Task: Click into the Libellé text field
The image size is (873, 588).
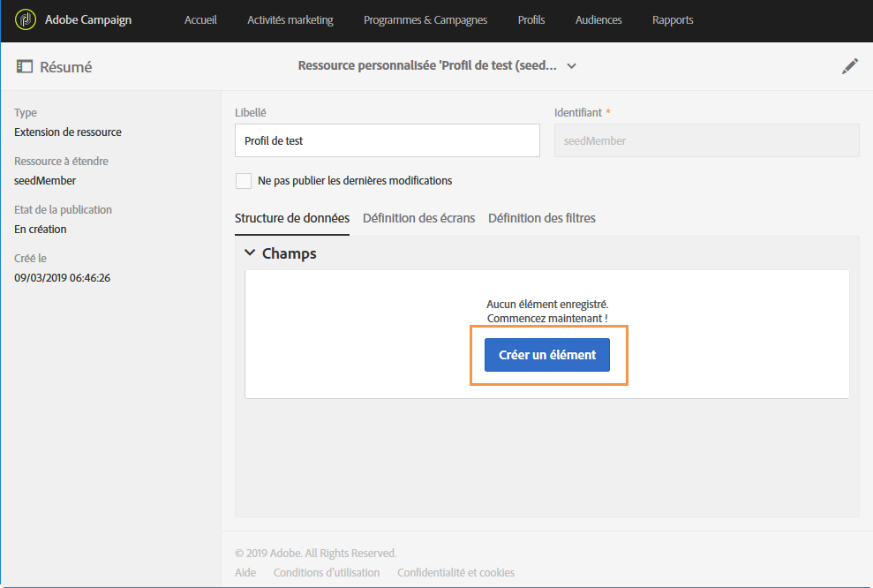Action: point(388,140)
